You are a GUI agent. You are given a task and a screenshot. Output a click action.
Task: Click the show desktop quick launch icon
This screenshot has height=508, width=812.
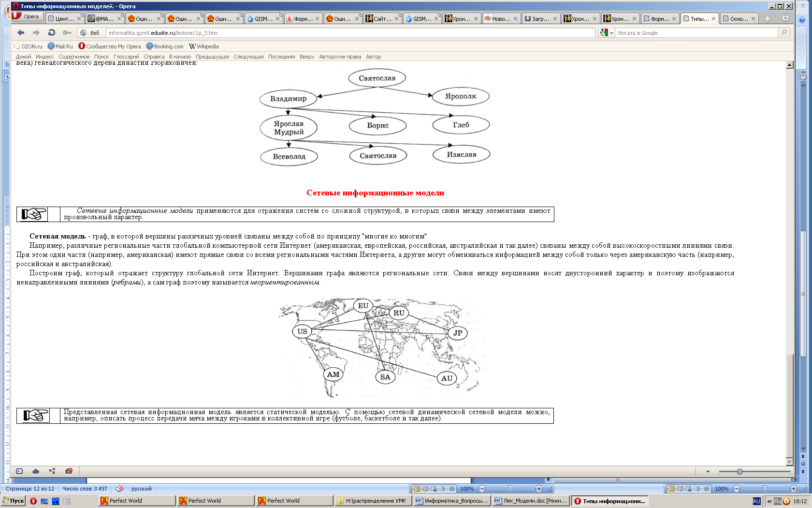pos(44,501)
